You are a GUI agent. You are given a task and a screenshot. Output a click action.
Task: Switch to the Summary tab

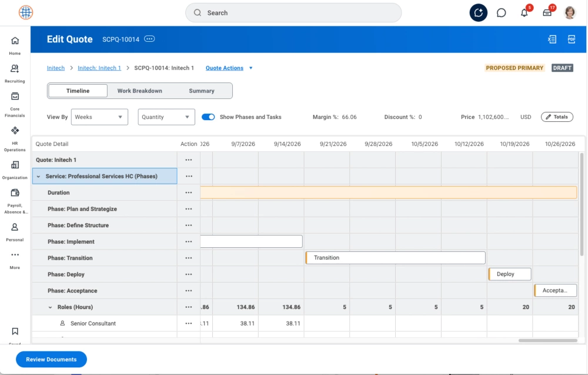pyautogui.click(x=202, y=91)
